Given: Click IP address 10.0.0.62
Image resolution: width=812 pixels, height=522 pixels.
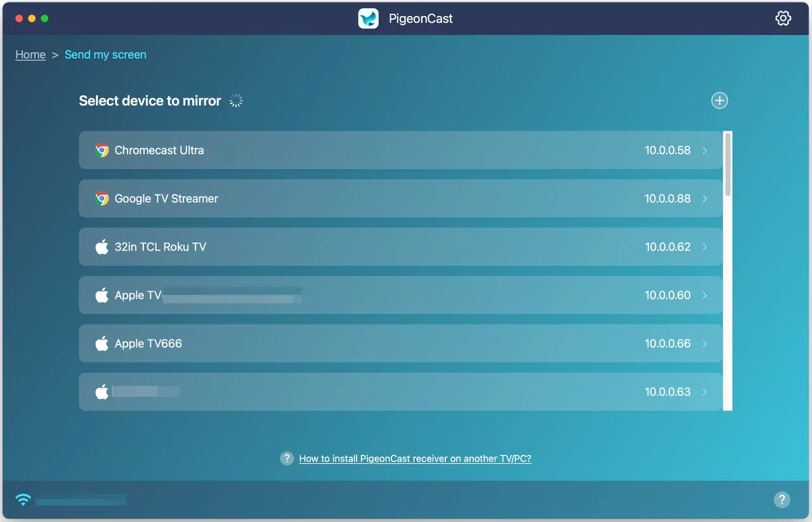Looking at the screenshot, I should [667, 247].
